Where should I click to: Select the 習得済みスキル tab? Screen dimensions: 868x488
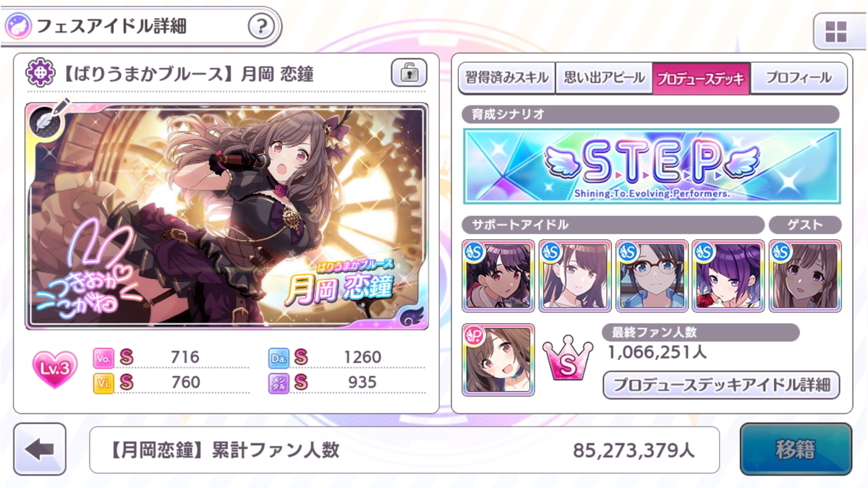click(506, 78)
